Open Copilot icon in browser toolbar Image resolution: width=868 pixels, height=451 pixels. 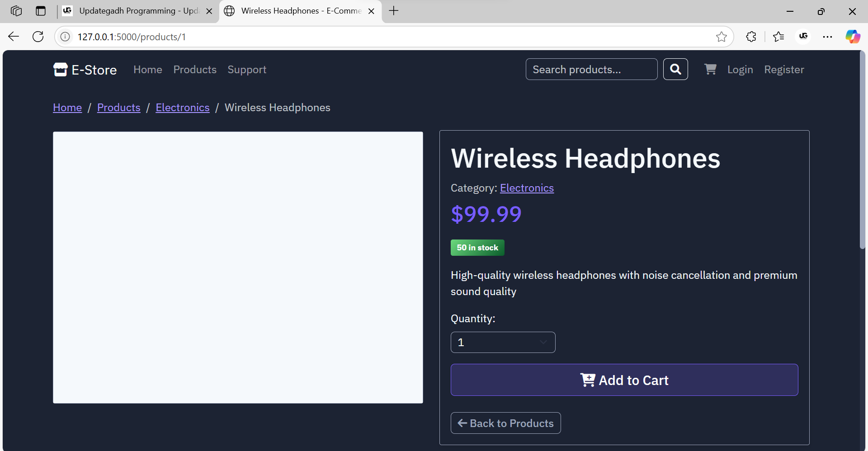tap(853, 37)
